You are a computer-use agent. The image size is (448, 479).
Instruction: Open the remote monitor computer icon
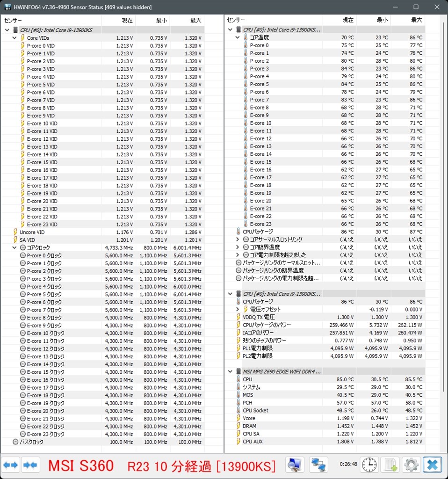tap(295, 465)
